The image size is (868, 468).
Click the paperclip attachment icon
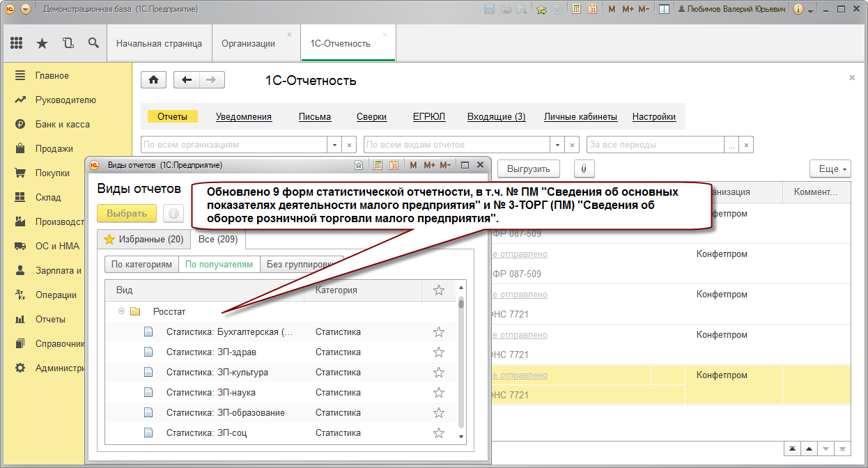click(584, 169)
